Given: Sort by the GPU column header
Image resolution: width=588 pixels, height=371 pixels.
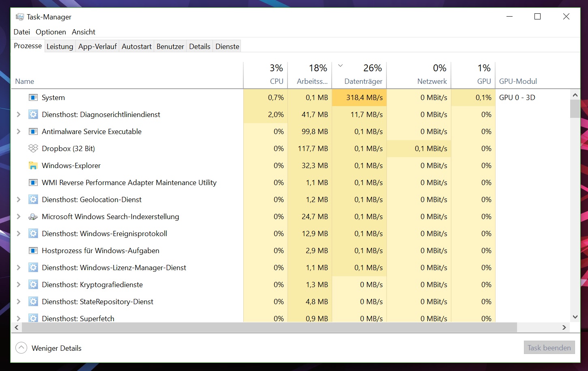Looking at the screenshot, I should [473, 75].
